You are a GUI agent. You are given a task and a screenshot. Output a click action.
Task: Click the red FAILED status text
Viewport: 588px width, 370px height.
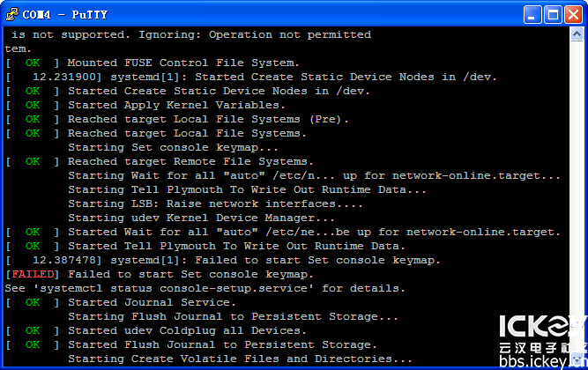point(33,274)
